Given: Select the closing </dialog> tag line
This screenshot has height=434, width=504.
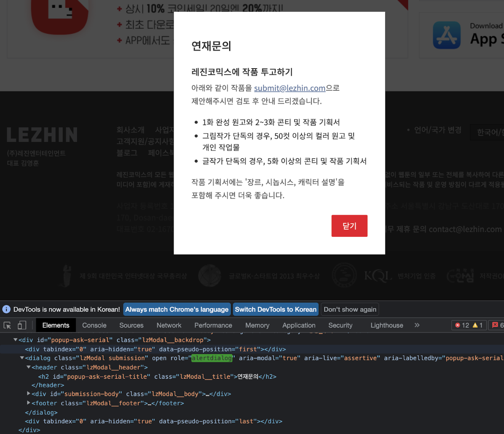Looking at the screenshot, I should (x=41, y=412).
